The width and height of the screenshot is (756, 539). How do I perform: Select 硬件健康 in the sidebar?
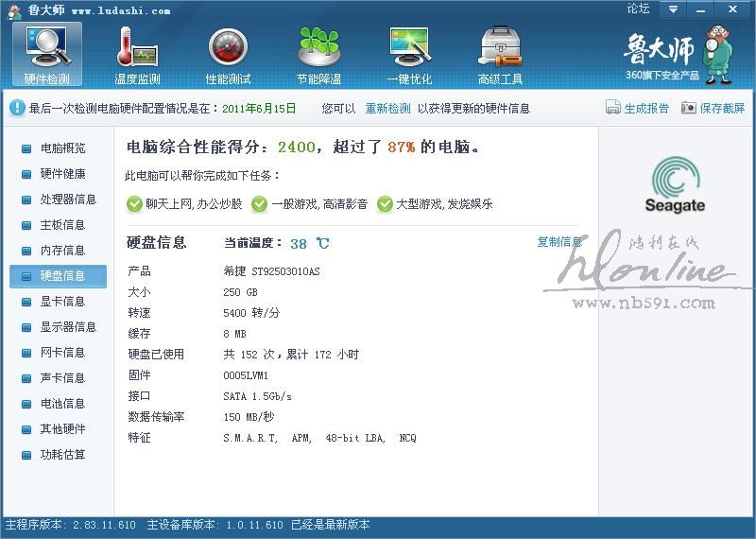[x=58, y=173]
